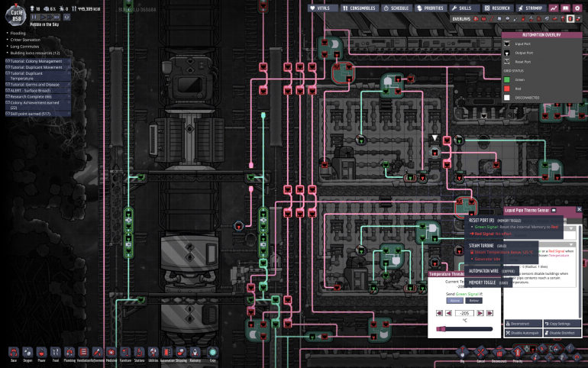The image size is (588, 368).
Task: Click the Copy Settings button
Action: (x=562, y=324)
